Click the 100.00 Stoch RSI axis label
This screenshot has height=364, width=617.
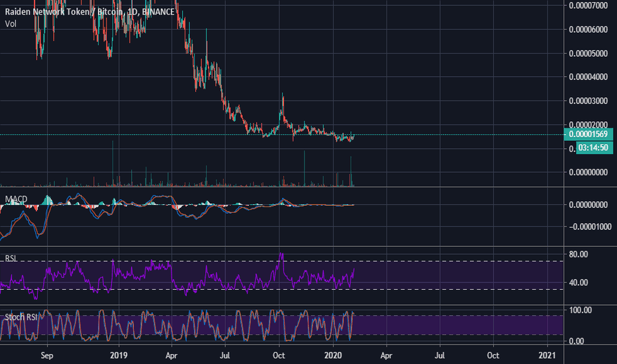tap(581, 310)
